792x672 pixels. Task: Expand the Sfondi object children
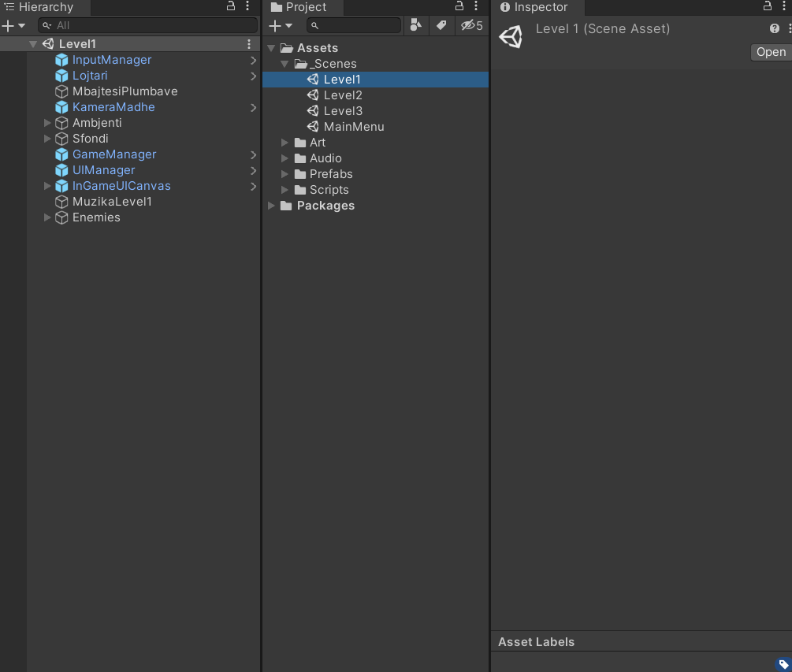(x=47, y=139)
